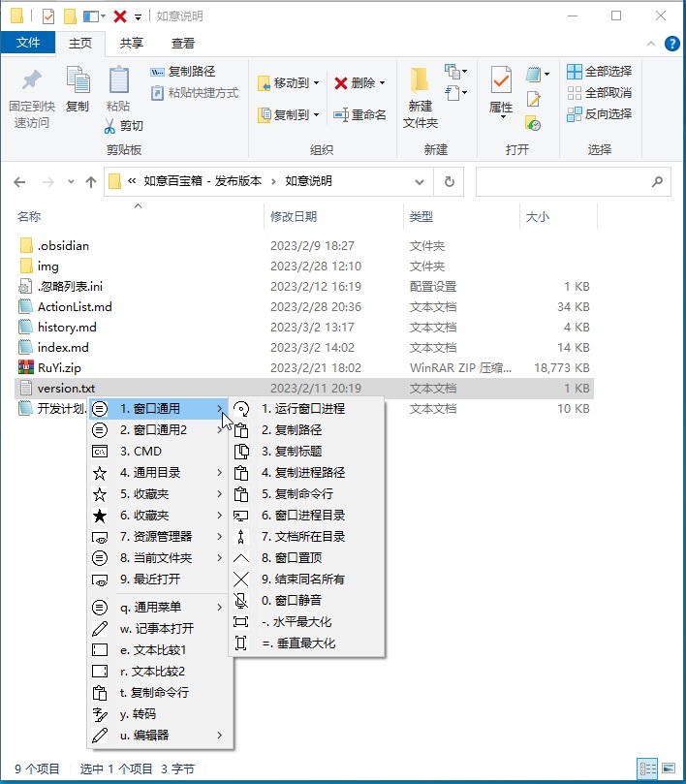Click the pencil icon for w. 记事本打开
The image size is (686, 784).
[100, 629]
